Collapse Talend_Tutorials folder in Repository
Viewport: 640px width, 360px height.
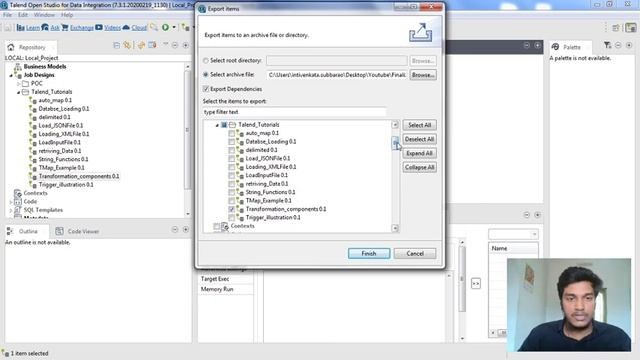pyautogui.click(x=18, y=92)
